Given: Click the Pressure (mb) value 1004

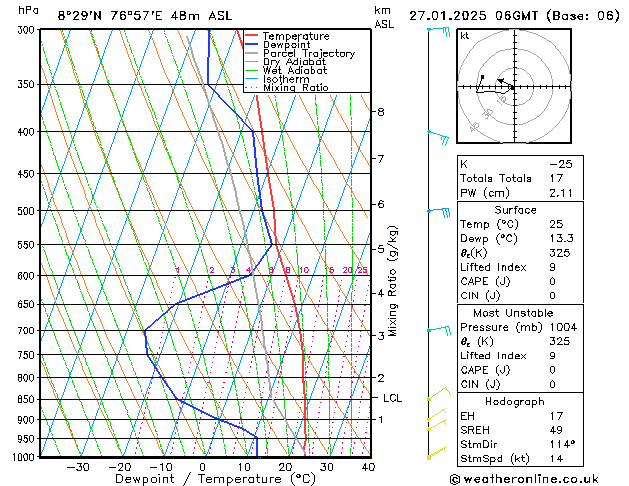Looking at the screenshot, I should 563,327.
